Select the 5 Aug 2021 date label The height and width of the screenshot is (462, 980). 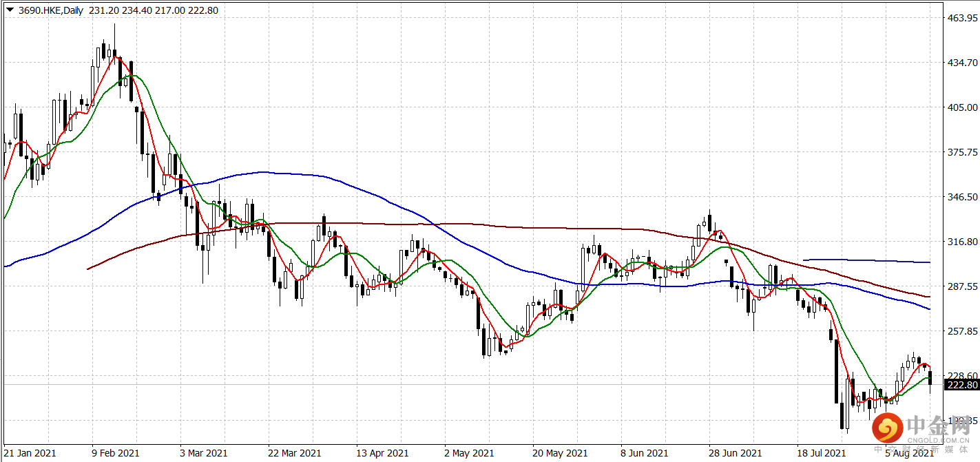coord(910,453)
